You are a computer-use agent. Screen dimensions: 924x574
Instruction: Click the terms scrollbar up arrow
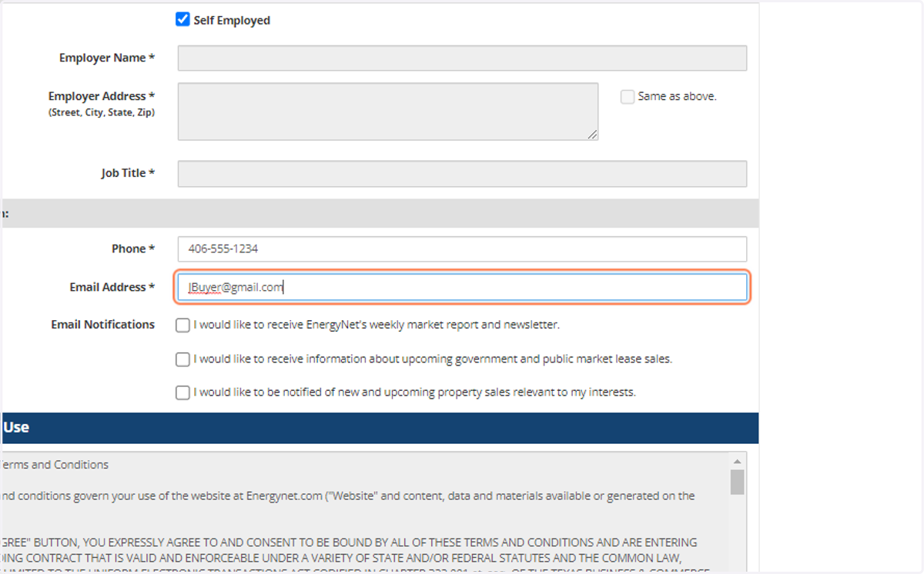pyautogui.click(x=738, y=460)
